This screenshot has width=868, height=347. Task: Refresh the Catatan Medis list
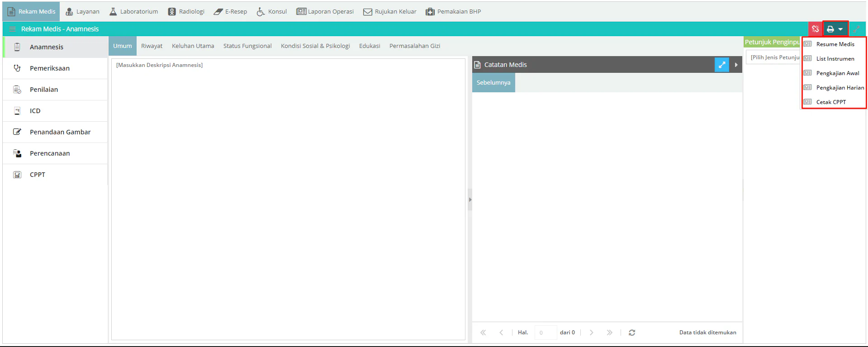pyautogui.click(x=632, y=333)
